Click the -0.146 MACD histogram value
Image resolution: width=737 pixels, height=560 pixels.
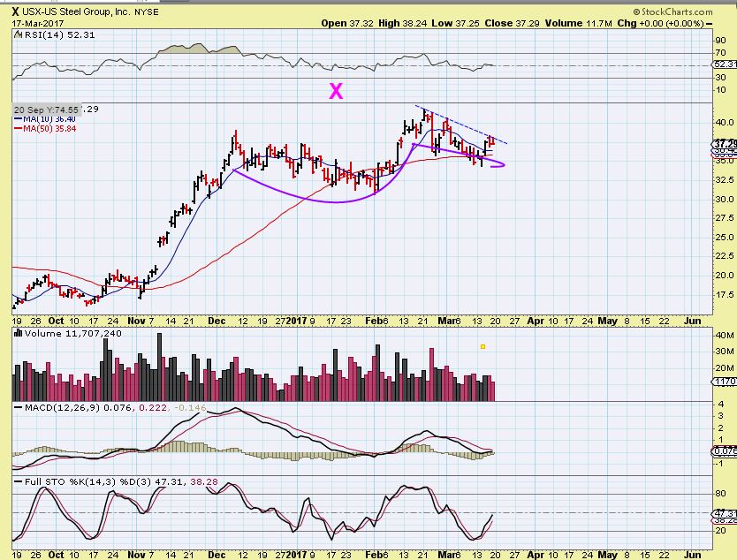coord(190,407)
